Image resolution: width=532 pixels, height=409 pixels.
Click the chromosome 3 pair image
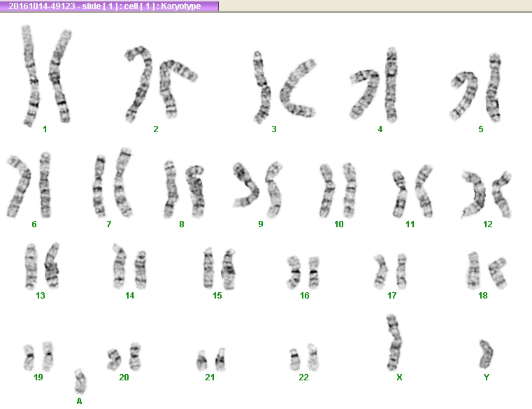click(285, 87)
